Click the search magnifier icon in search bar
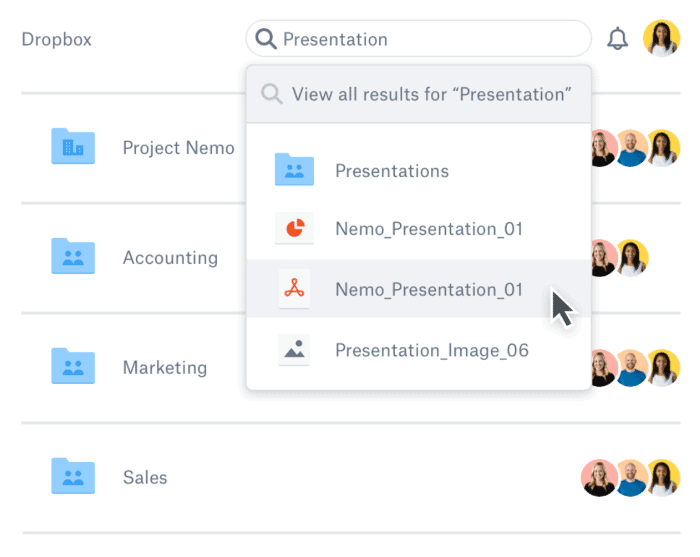 click(x=266, y=39)
